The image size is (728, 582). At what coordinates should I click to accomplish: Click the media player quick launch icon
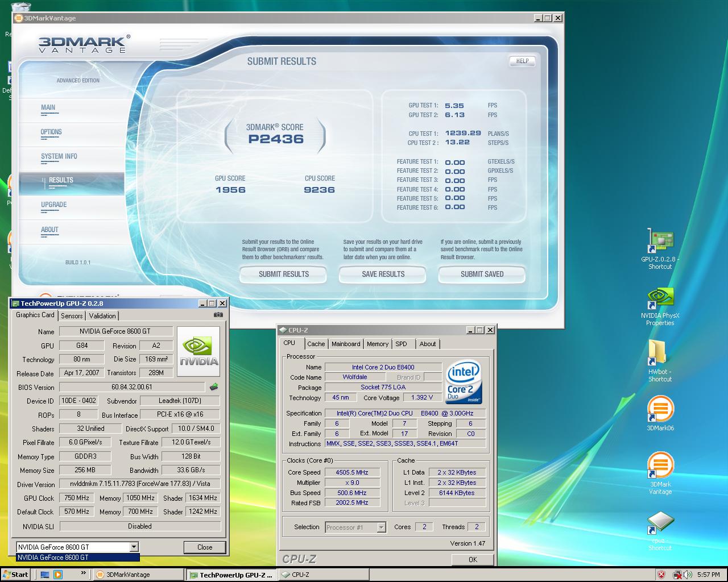coord(58,575)
